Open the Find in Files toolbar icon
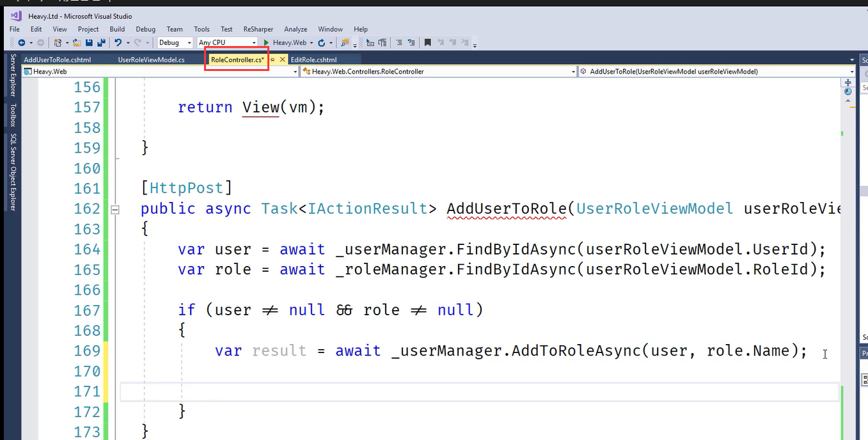868x440 pixels. 345,43
